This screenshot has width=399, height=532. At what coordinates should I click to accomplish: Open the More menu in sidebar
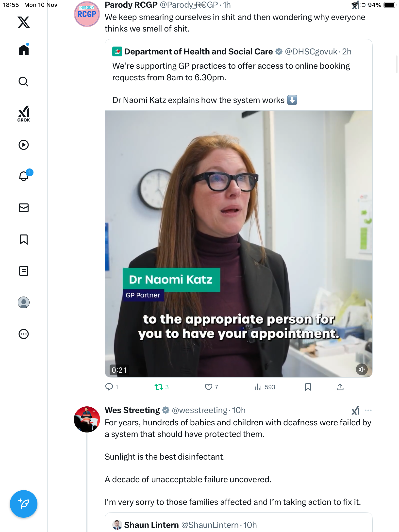[24, 334]
